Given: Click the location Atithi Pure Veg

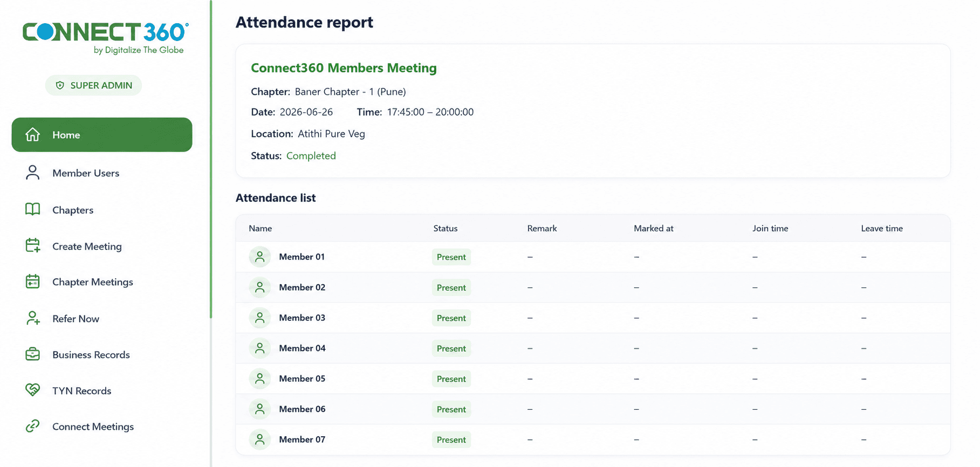Looking at the screenshot, I should [332, 134].
